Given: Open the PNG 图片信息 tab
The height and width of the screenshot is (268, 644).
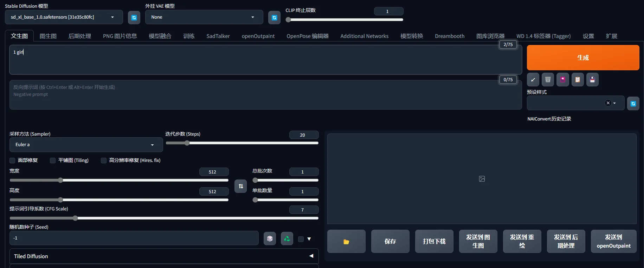Looking at the screenshot, I should 120,36.
